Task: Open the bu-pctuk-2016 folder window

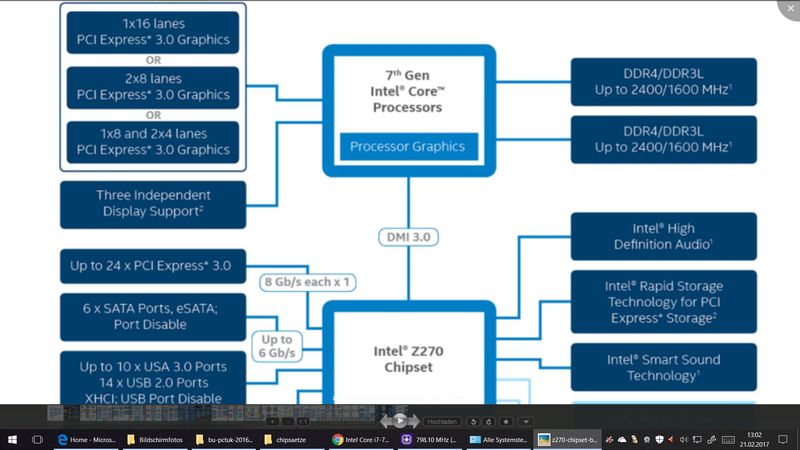Action: tap(224, 439)
